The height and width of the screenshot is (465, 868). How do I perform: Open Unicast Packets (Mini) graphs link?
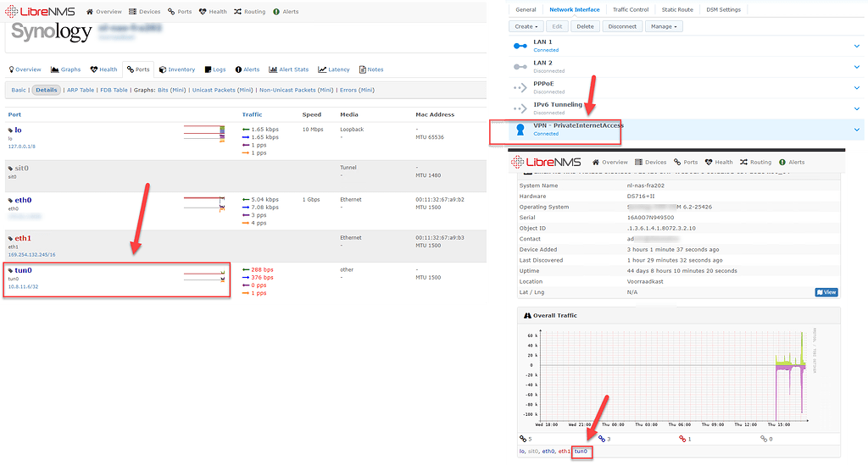tap(223, 90)
